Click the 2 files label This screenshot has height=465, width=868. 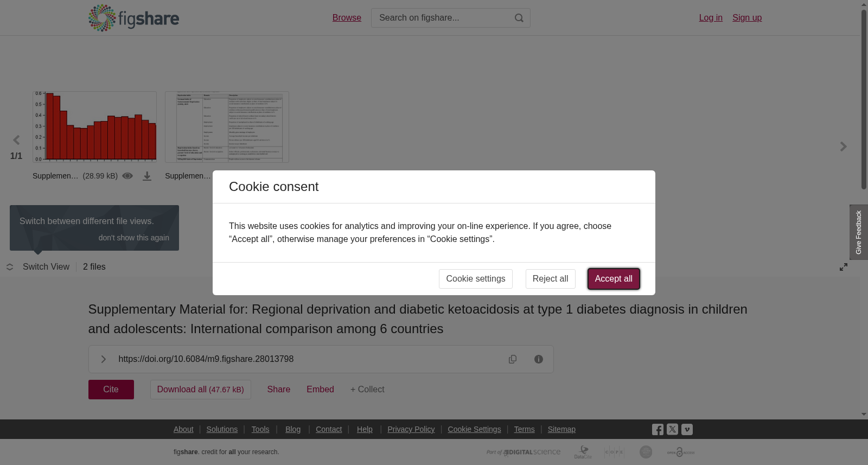coord(94,267)
